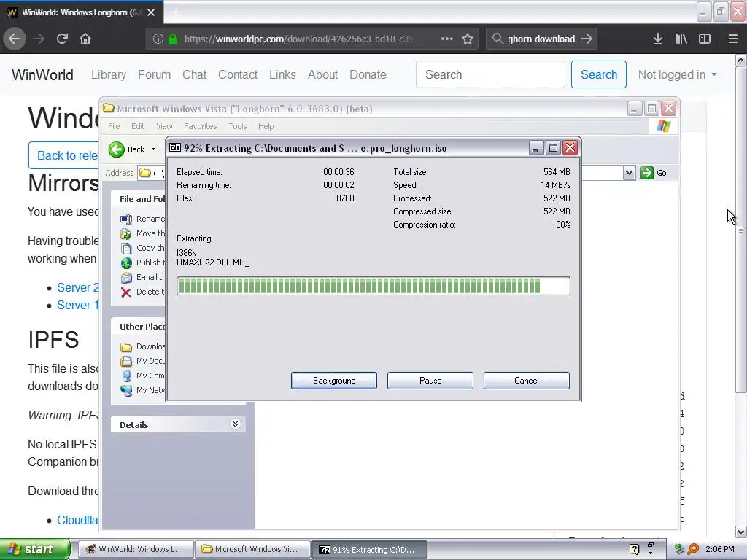Open the Windows Start menu
This screenshot has height=560, width=747.
34,549
